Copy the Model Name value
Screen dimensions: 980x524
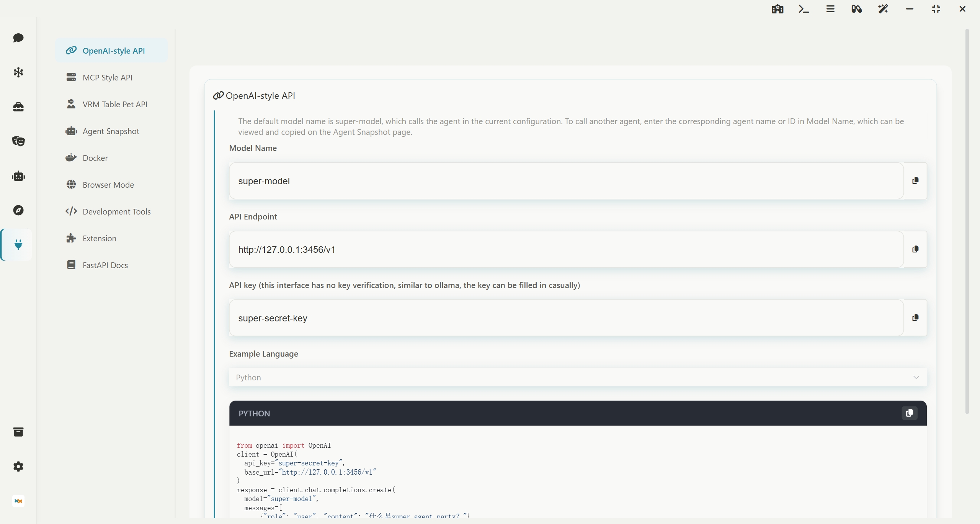[x=915, y=181]
